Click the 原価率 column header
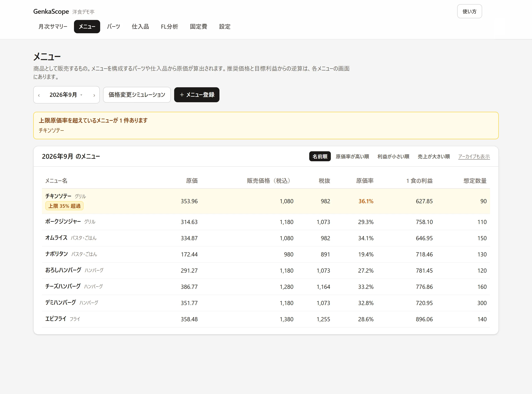This screenshot has height=394, width=532. coord(365,181)
